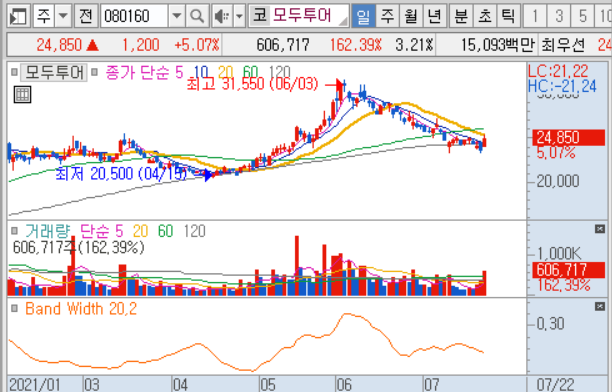
Task: Click the 전 button
Action: tap(85, 16)
